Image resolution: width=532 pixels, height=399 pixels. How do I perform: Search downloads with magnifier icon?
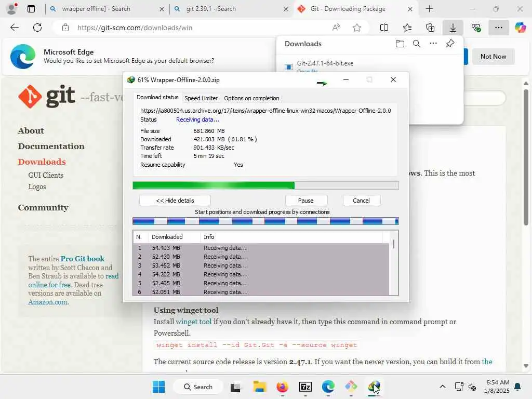[x=417, y=44]
